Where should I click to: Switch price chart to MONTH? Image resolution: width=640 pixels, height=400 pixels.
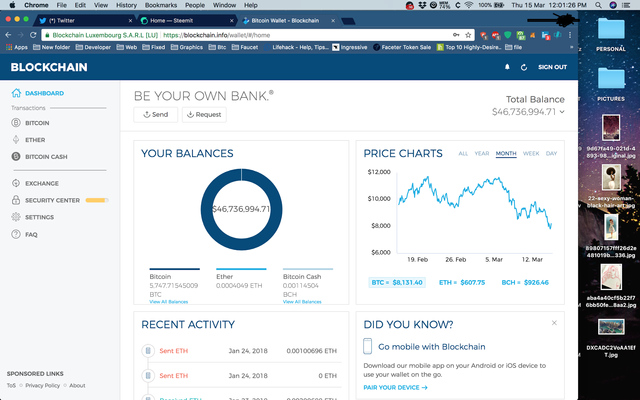pos(506,153)
